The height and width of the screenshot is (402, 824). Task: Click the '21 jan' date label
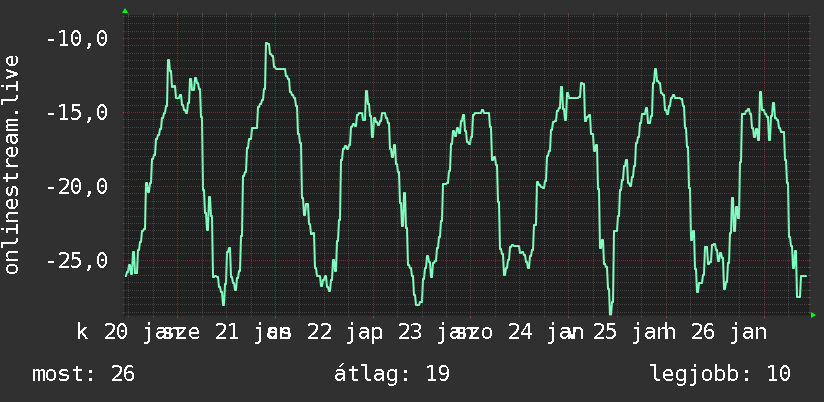[251, 333]
